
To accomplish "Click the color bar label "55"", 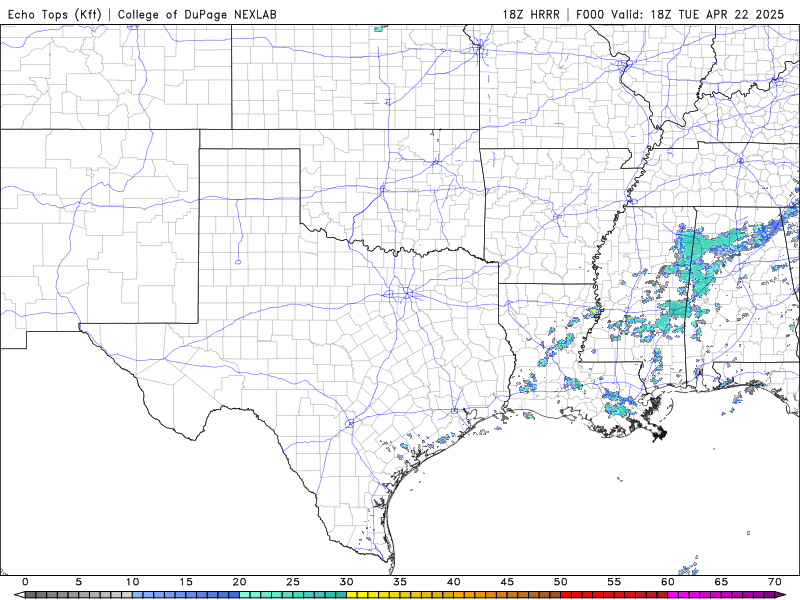I will 614,582.
